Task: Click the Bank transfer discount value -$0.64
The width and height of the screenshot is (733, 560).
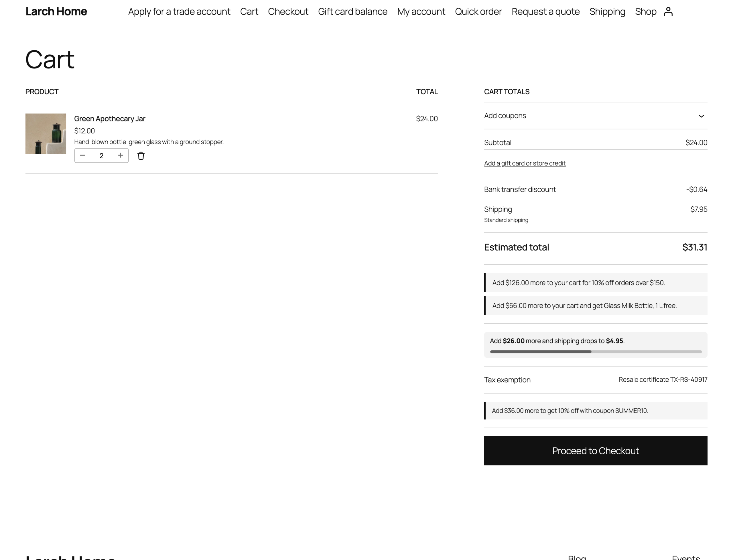Action: coord(697,189)
